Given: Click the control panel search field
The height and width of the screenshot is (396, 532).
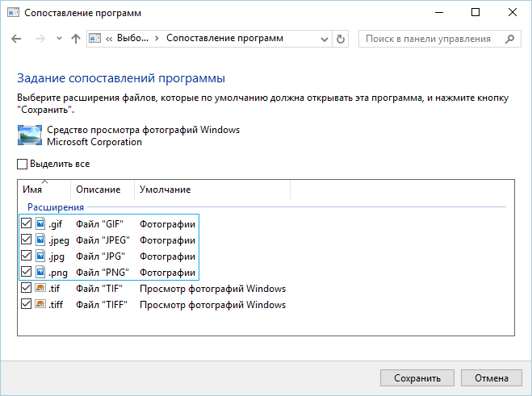Looking at the screenshot, I should click(x=428, y=39).
